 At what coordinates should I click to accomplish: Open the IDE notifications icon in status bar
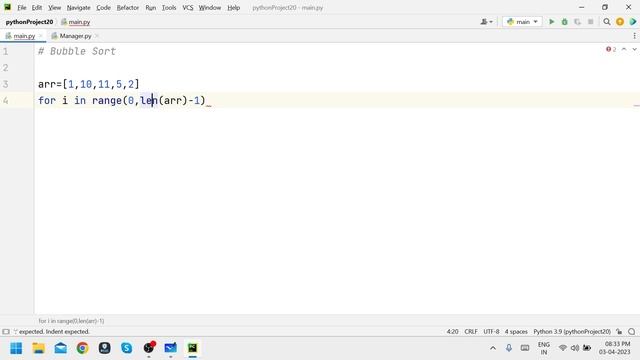[x=632, y=331]
